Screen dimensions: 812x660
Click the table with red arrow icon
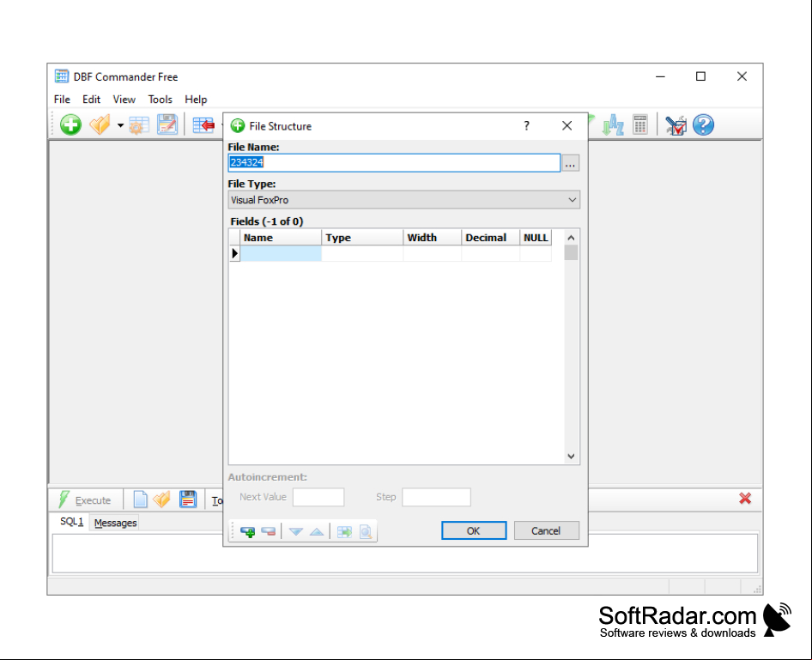pyautogui.click(x=203, y=124)
